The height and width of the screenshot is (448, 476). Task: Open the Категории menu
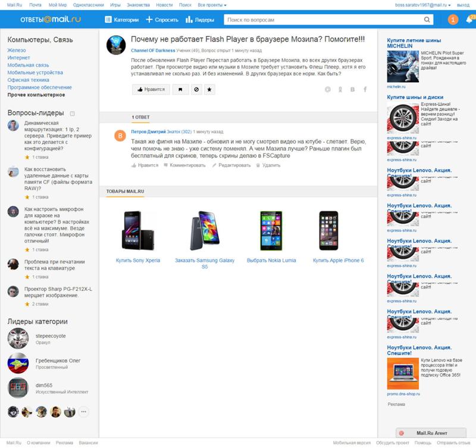coord(122,20)
